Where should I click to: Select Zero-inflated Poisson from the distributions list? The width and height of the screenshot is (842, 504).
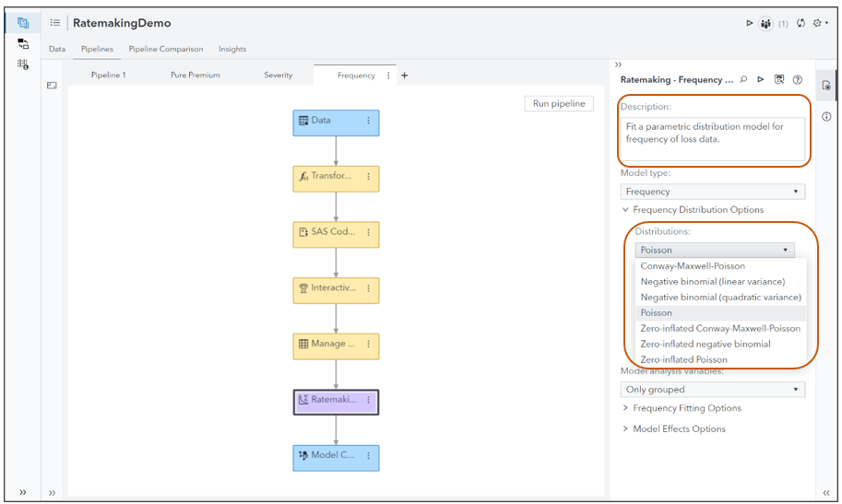(x=683, y=359)
